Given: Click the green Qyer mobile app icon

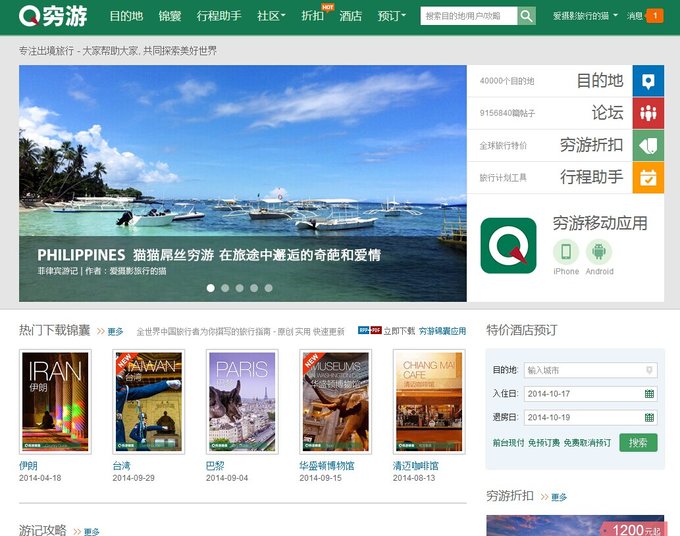Looking at the screenshot, I should [508, 245].
